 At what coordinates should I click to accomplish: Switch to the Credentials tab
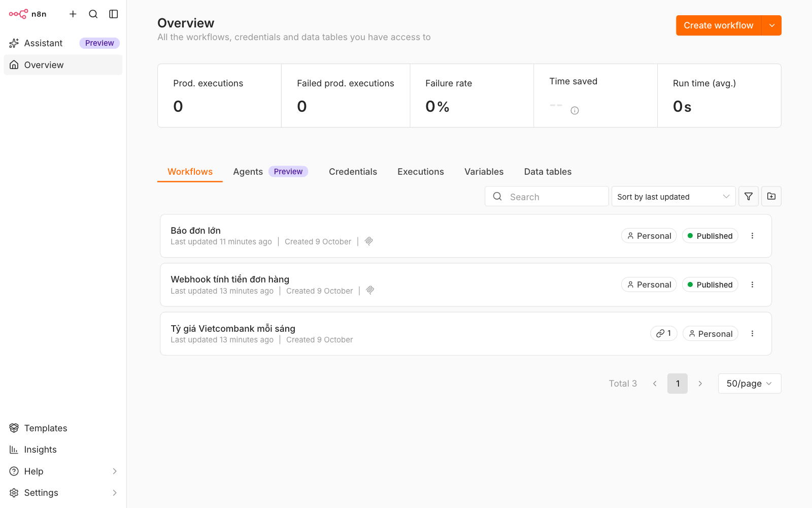point(353,172)
